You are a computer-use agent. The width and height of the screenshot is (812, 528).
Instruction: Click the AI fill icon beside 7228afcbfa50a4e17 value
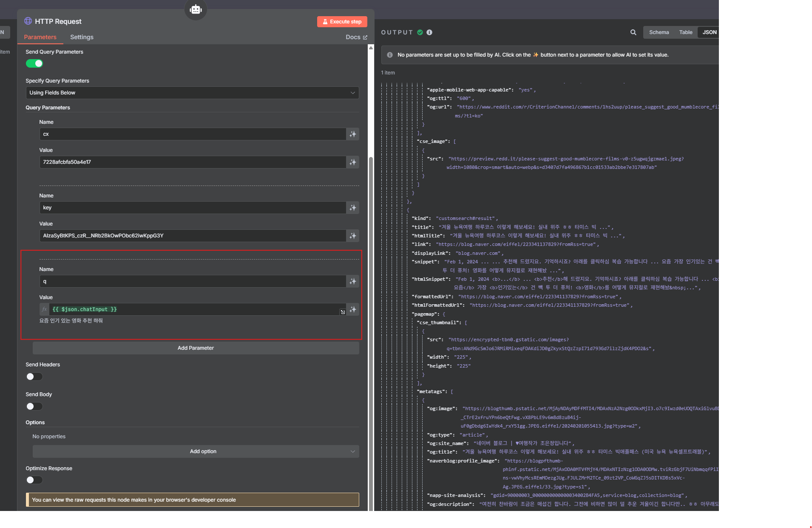point(353,162)
